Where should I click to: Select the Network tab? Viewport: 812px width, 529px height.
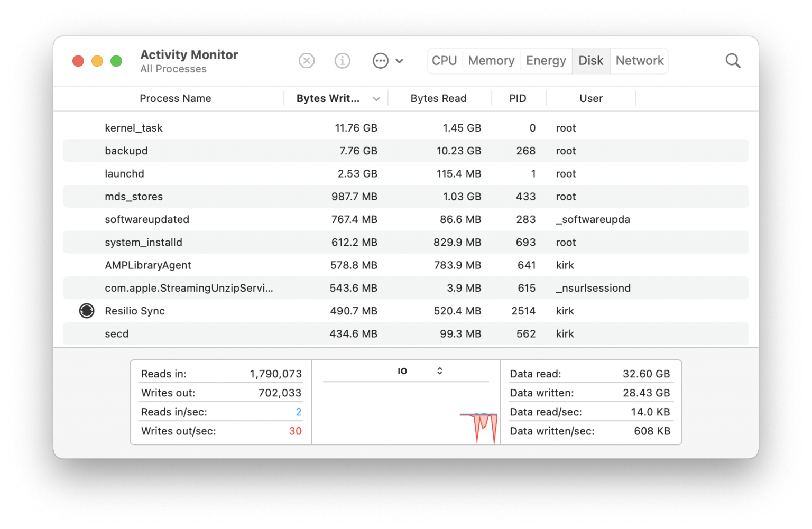(639, 61)
